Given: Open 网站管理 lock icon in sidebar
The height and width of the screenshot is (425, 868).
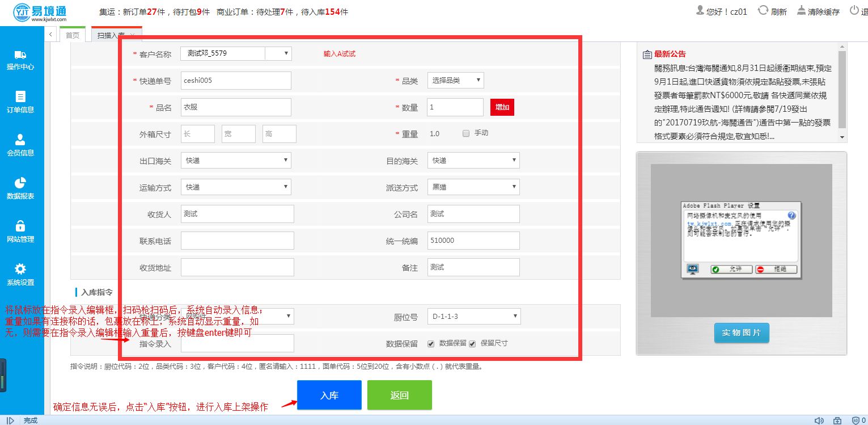Looking at the screenshot, I should tap(20, 226).
